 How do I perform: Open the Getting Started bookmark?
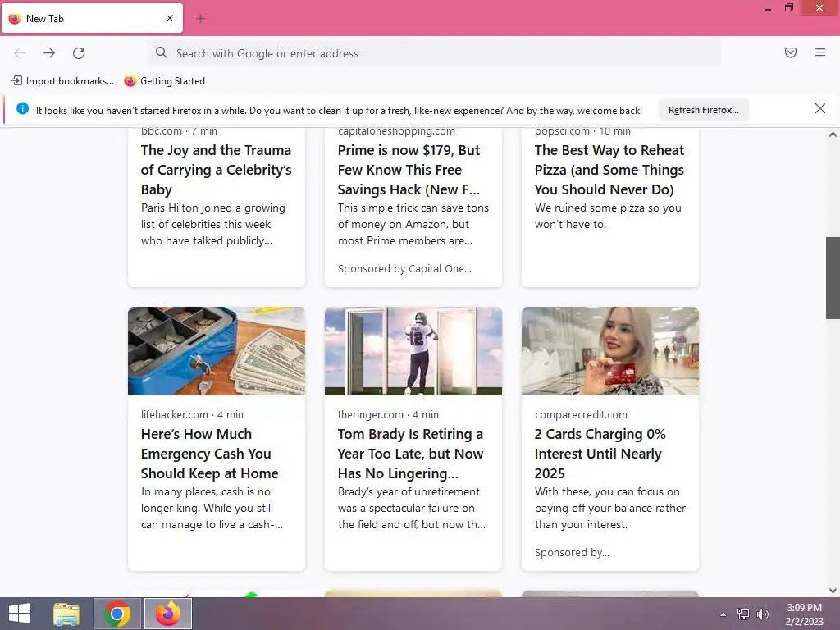point(164,81)
